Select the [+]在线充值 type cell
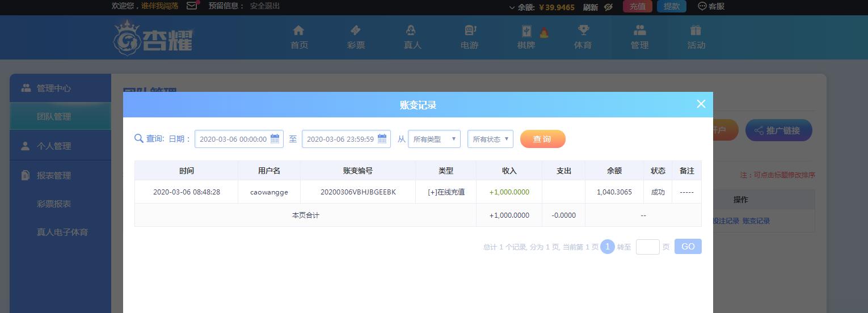The height and width of the screenshot is (313, 868). [446, 192]
